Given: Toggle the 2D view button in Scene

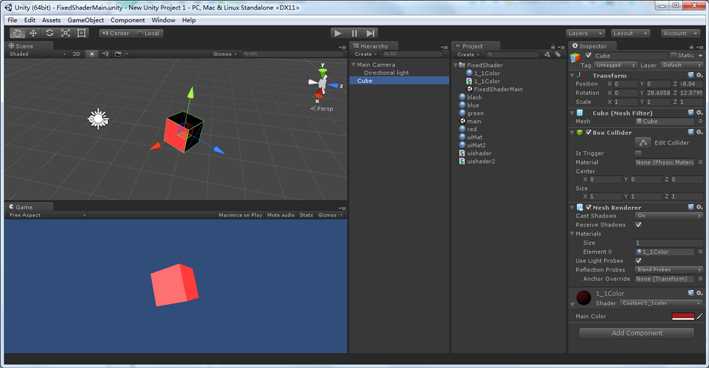Looking at the screenshot, I should pyautogui.click(x=76, y=54).
